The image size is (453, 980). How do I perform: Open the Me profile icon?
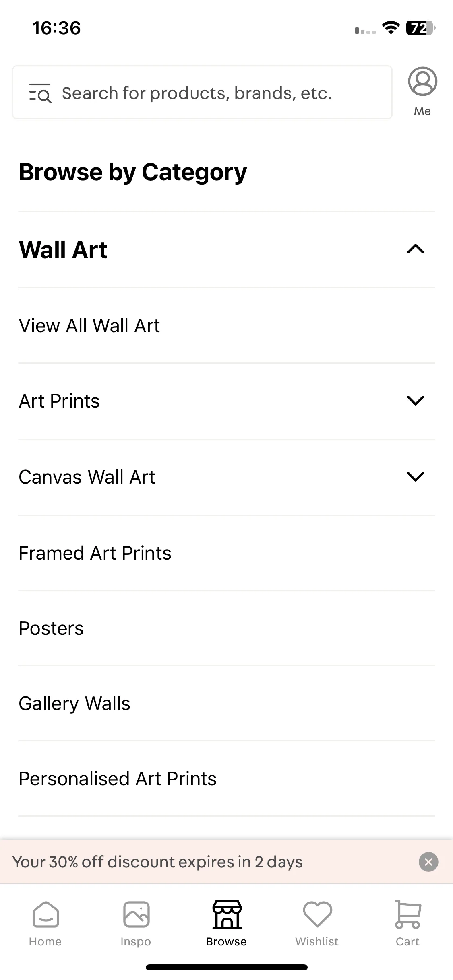pos(422,82)
